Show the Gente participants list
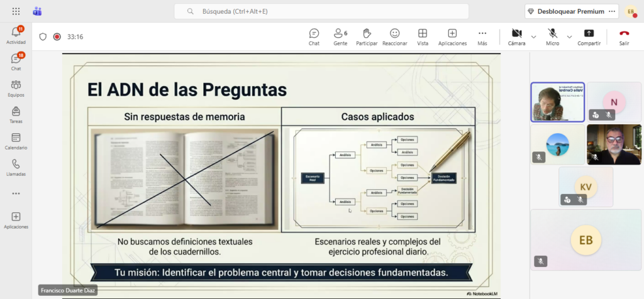Screen dimensions: 644x299 (x=340, y=36)
